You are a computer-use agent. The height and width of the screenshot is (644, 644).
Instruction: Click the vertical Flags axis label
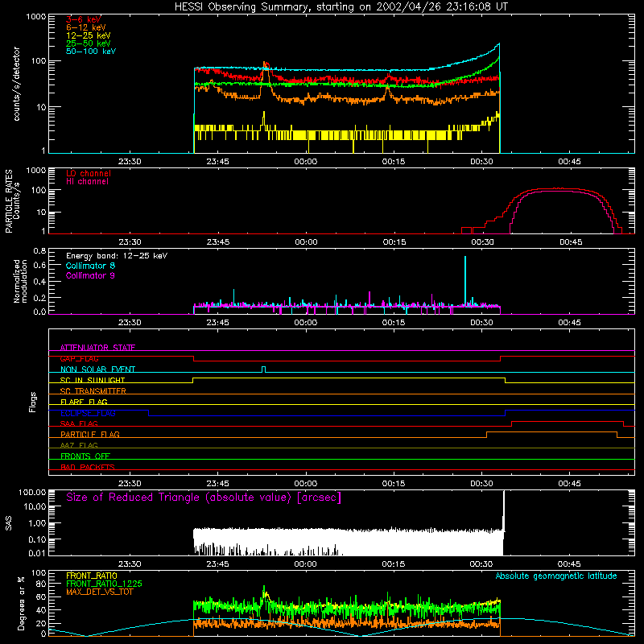pyautogui.click(x=32, y=402)
